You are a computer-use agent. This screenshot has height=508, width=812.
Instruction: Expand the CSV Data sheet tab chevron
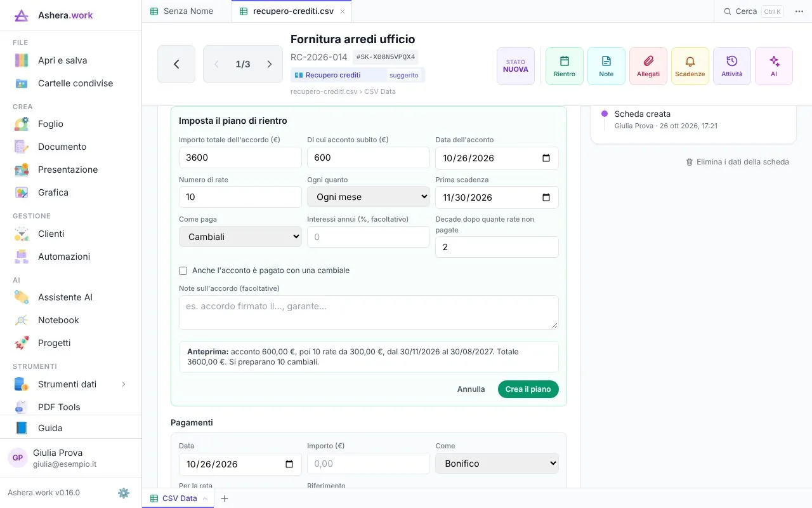(x=205, y=498)
